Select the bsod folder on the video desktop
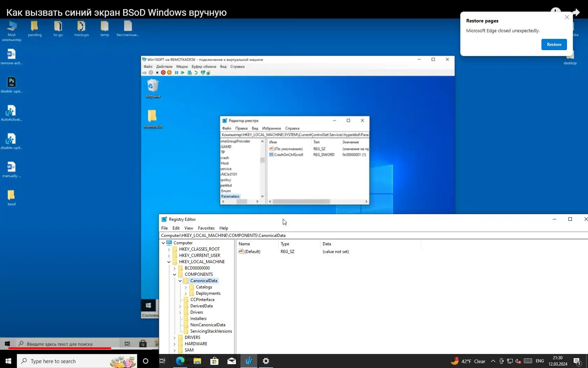This screenshot has width=588, height=368. (x=11, y=198)
